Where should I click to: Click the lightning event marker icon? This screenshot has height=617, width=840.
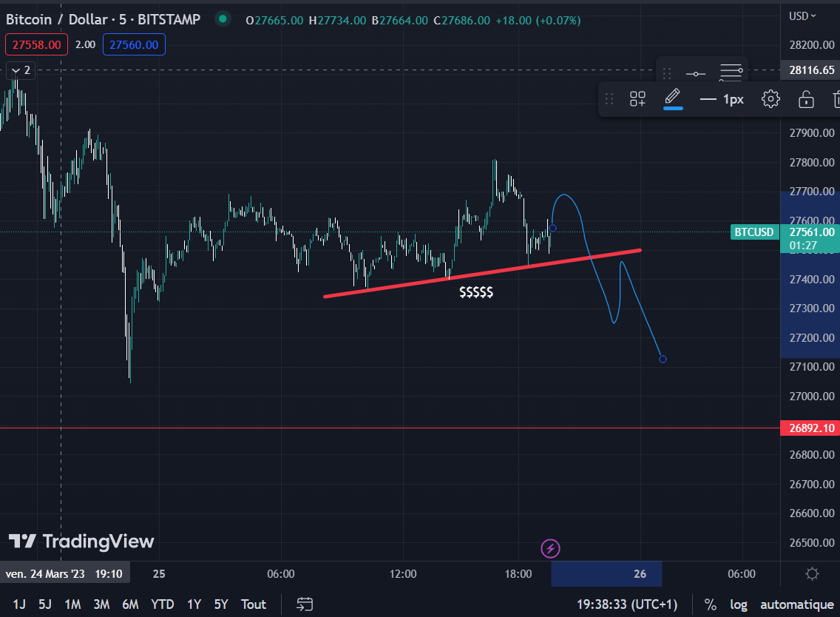click(550, 548)
